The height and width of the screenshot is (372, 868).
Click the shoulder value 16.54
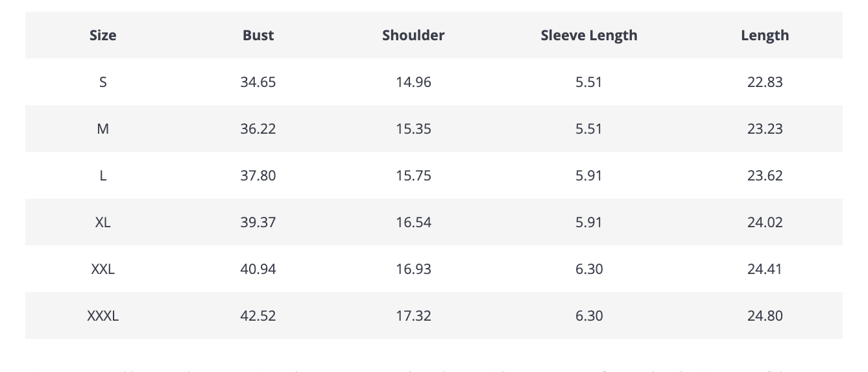[413, 222]
